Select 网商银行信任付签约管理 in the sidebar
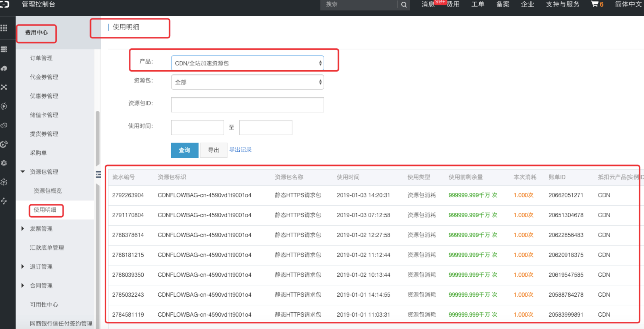This screenshot has width=644, height=329. [x=61, y=324]
